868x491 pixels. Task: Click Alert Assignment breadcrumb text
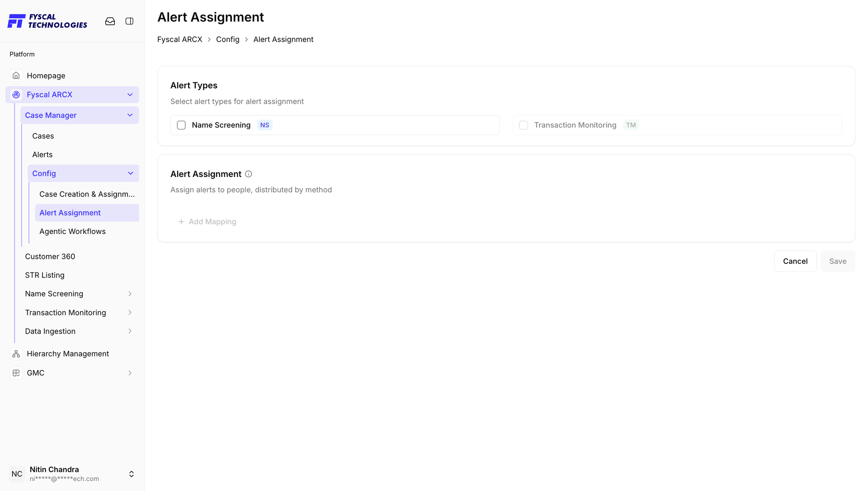point(283,39)
